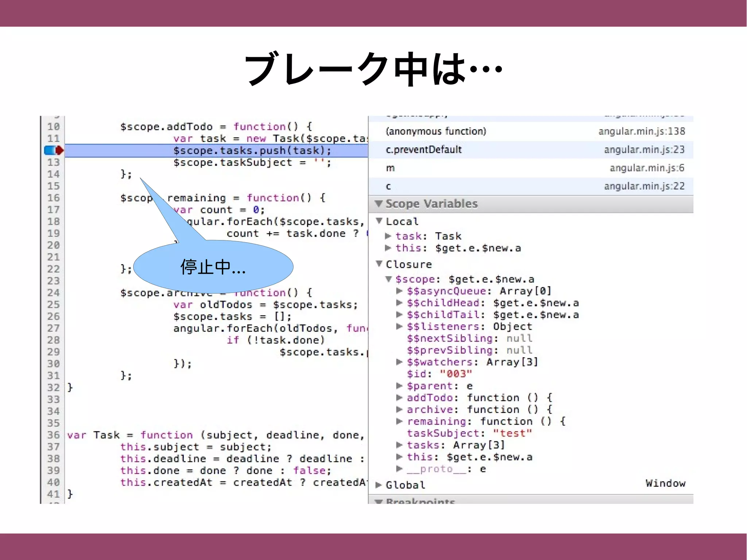This screenshot has height=560, width=747.
Task: Click the var count = 0 line
Action: [x=219, y=210]
